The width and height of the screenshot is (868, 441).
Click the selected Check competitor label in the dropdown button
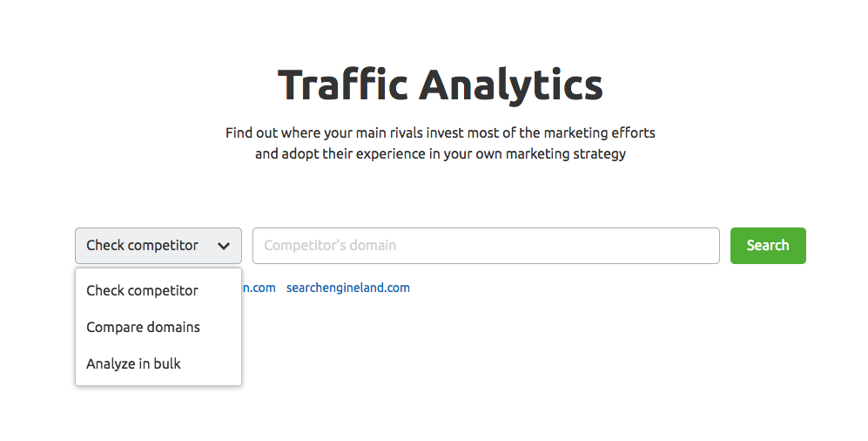(142, 245)
